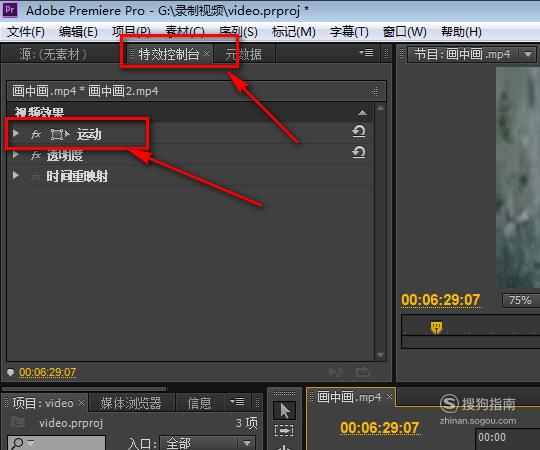Toggle the fx switch for 时间重映射

[x=36, y=177]
